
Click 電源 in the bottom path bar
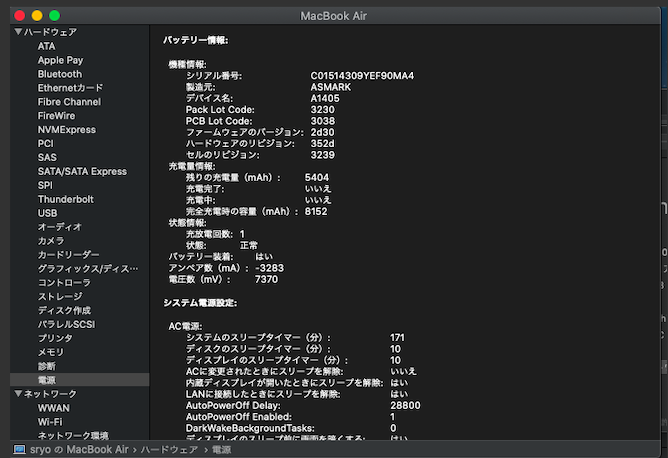[x=221, y=450]
